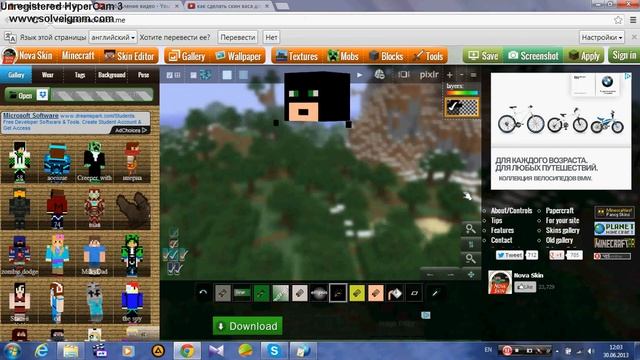Click the Sign in button
This screenshot has height=360, width=640.
coord(624,55)
